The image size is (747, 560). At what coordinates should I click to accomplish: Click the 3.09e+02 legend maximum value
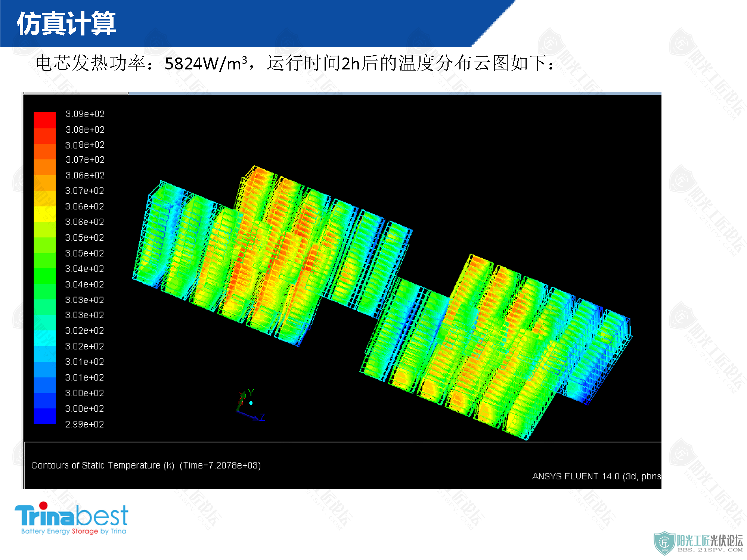[85, 114]
